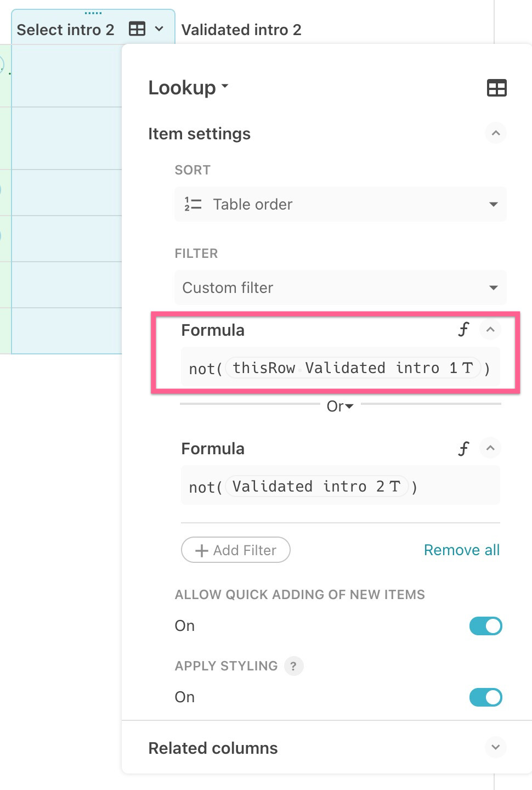The height and width of the screenshot is (790, 532).
Task: Click the numbered-list sort icon in Table order
Action: pyautogui.click(x=193, y=204)
